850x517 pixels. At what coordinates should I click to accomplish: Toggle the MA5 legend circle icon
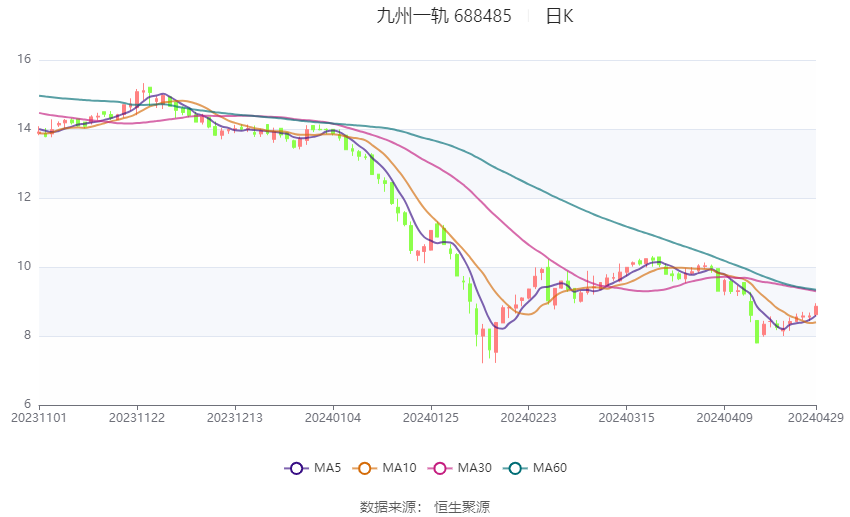tap(296, 468)
